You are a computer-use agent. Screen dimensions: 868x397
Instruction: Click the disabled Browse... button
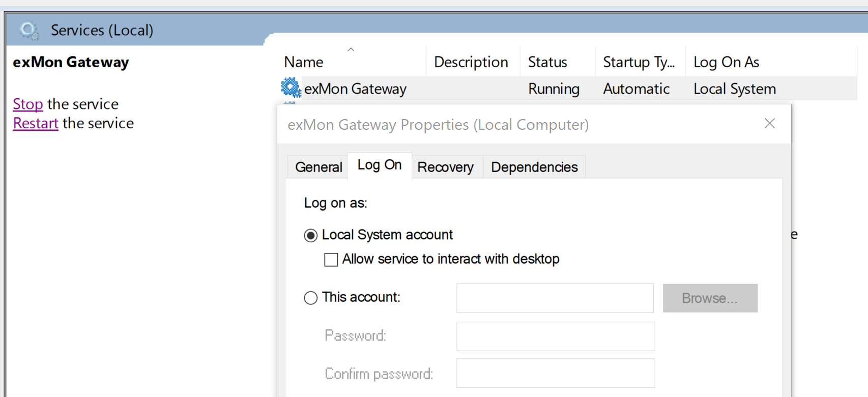[x=710, y=298]
